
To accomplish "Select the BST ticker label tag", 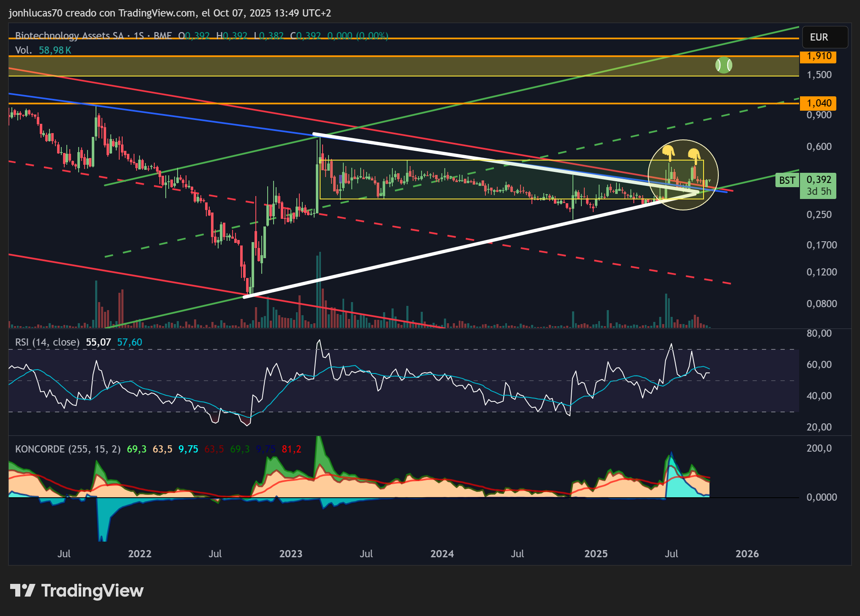I will pos(787,180).
